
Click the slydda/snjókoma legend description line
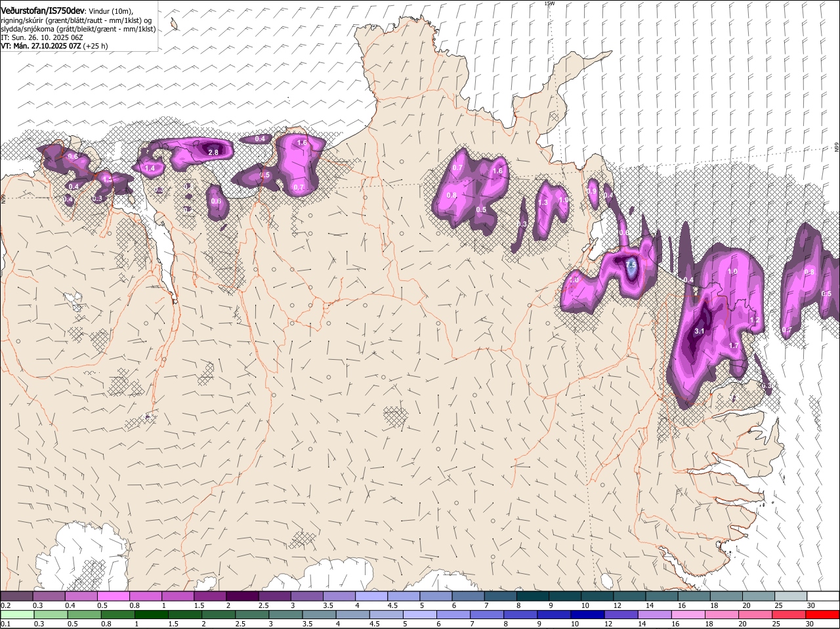point(78,29)
